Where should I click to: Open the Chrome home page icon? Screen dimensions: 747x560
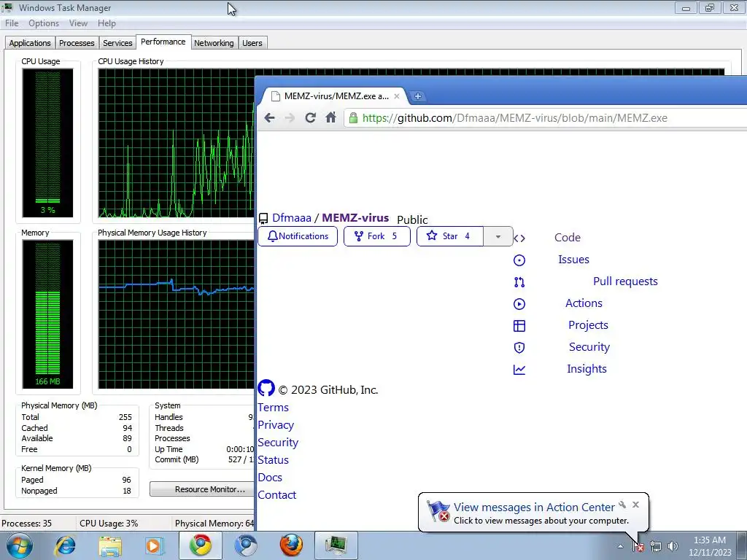330,117
